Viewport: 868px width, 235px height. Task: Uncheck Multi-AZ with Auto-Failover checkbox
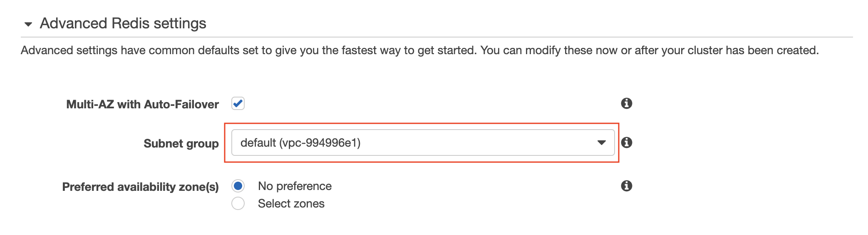click(x=238, y=103)
